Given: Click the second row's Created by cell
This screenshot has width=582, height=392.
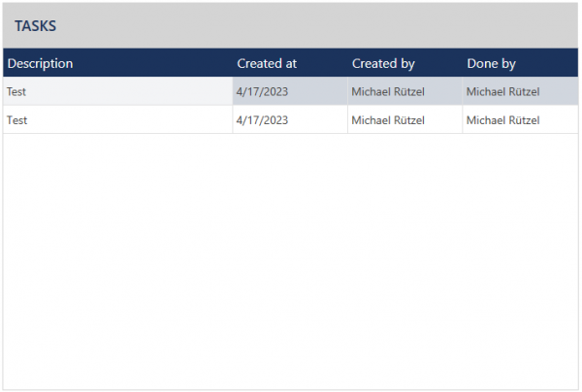Looking at the screenshot, I should [x=388, y=120].
